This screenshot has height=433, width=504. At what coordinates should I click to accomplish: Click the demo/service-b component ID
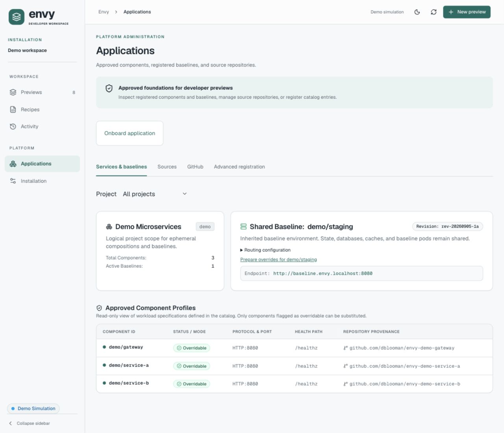tap(129, 383)
